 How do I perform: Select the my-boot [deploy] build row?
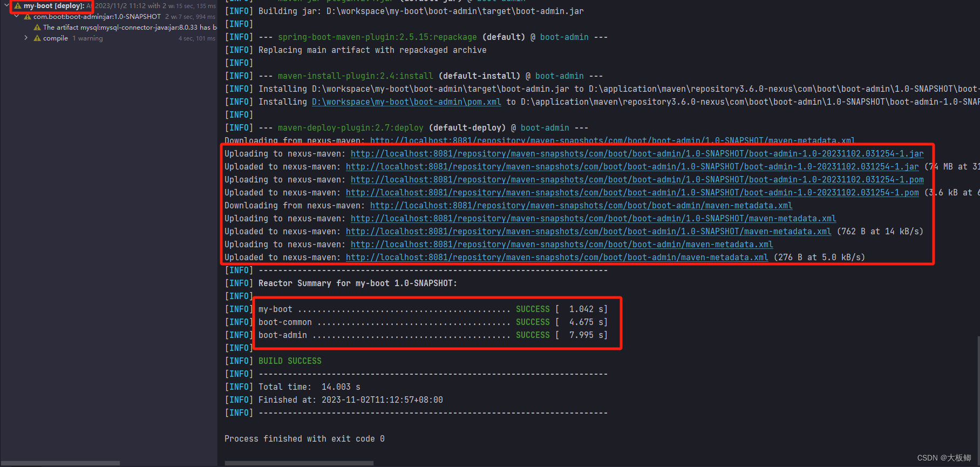tap(108, 6)
